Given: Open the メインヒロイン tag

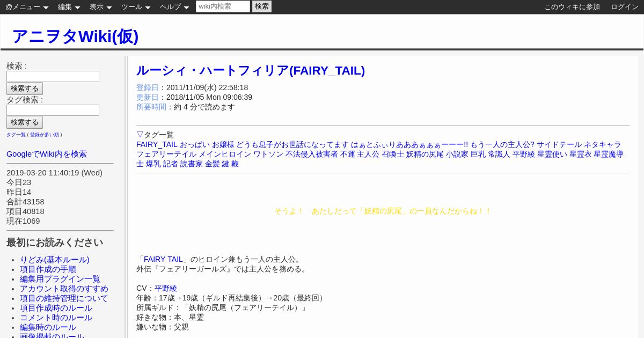Looking at the screenshot, I should coord(225,154).
